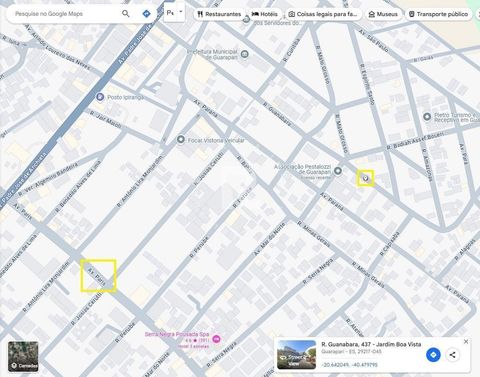Select the Museus category chip

tap(383, 14)
